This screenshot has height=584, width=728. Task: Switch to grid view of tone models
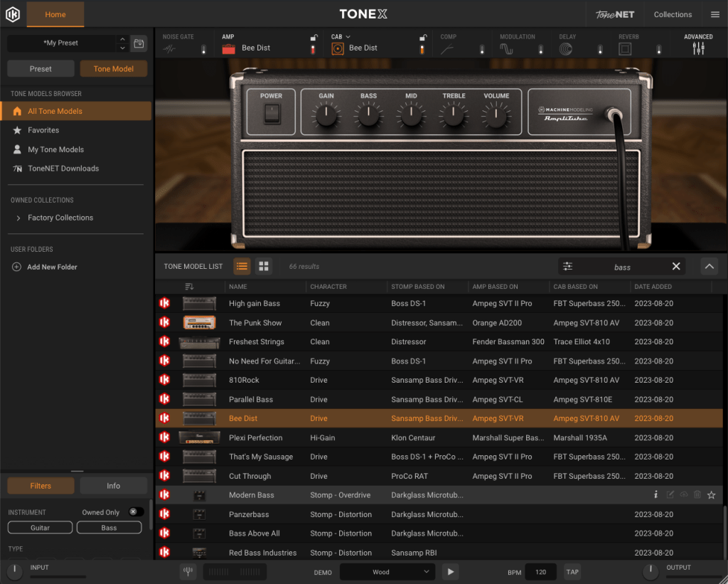[264, 266]
